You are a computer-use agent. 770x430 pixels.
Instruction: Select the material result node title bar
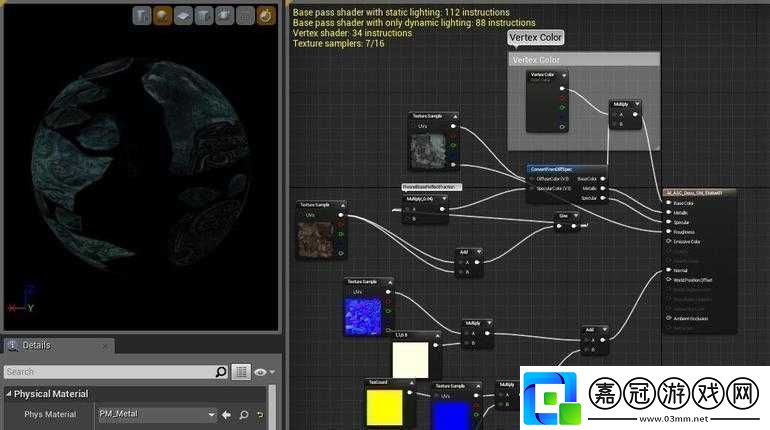click(700, 193)
